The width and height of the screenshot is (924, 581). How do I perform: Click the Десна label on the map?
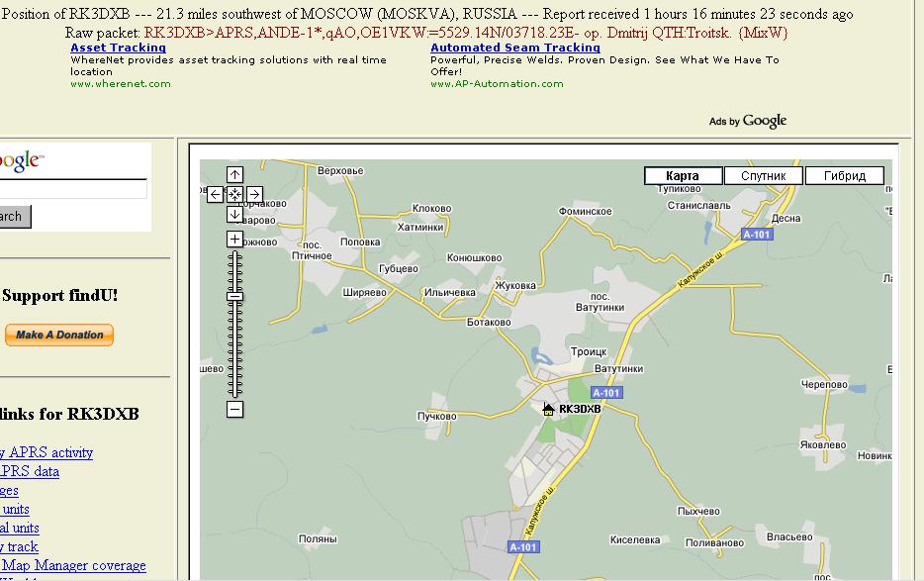(x=786, y=218)
